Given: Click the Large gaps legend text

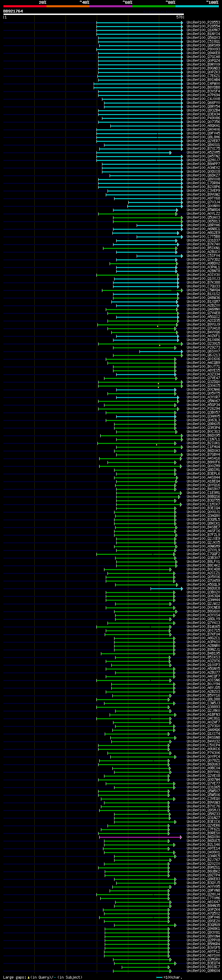Looking at the screenshot, I should pos(43,977).
